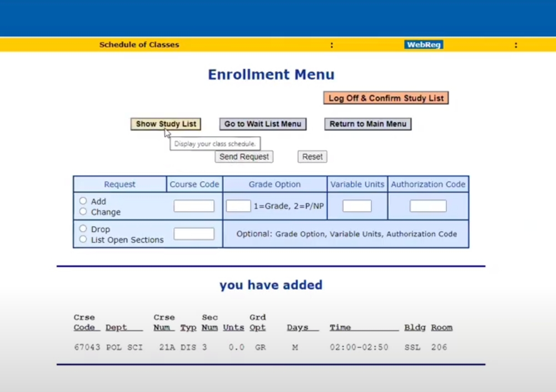
Task: Switch to the WebReg tab
Action: coord(424,44)
